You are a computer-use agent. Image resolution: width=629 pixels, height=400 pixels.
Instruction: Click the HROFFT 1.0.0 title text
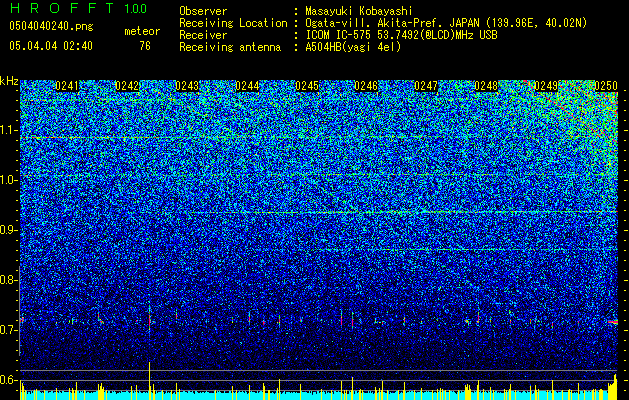point(78,8)
